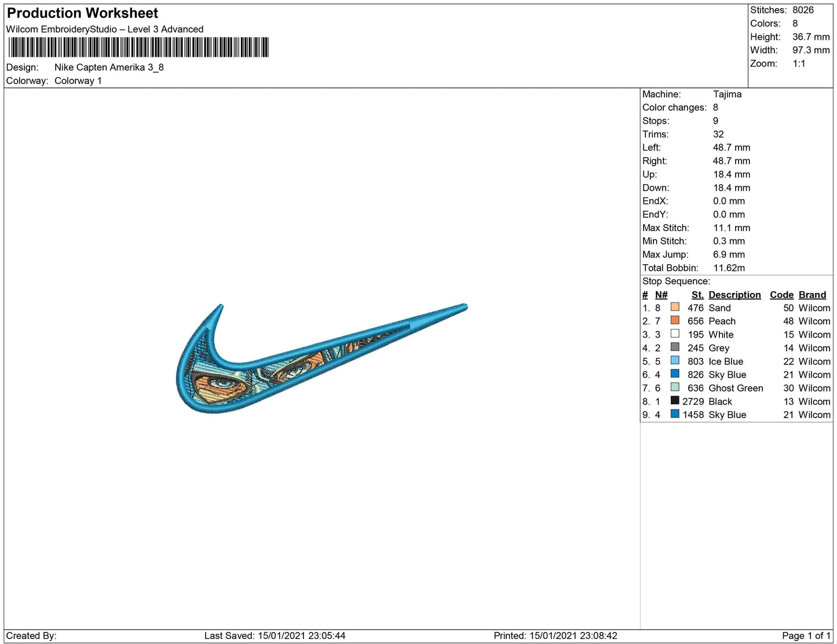
Task: Click the max jump value "6.9 mm"
Action: (x=729, y=255)
